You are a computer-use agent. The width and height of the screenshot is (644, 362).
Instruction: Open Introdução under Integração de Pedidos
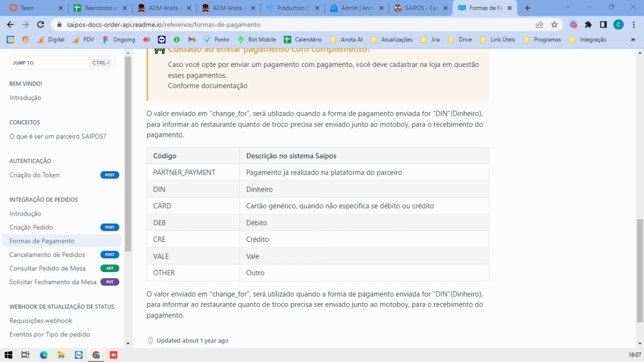pyautogui.click(x=25, y=214)
